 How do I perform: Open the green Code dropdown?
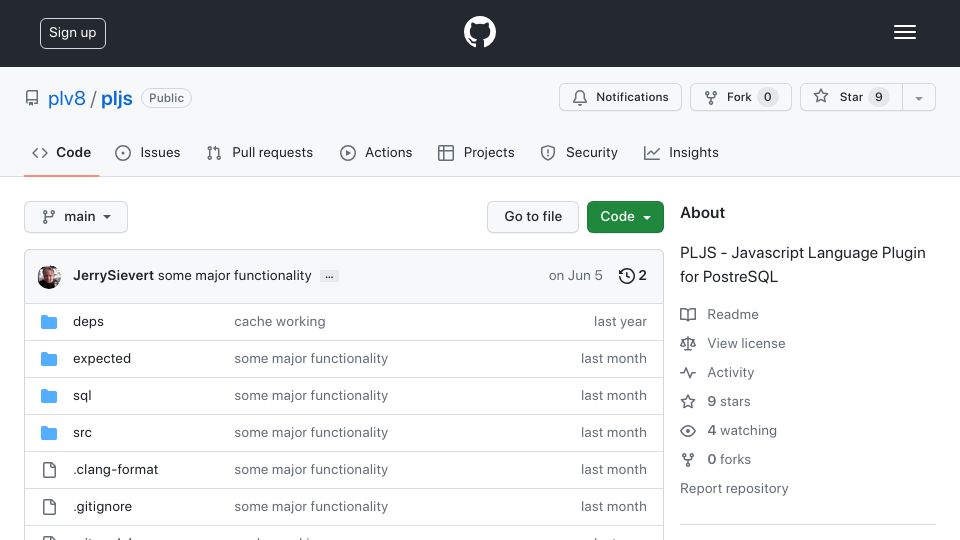625,217
